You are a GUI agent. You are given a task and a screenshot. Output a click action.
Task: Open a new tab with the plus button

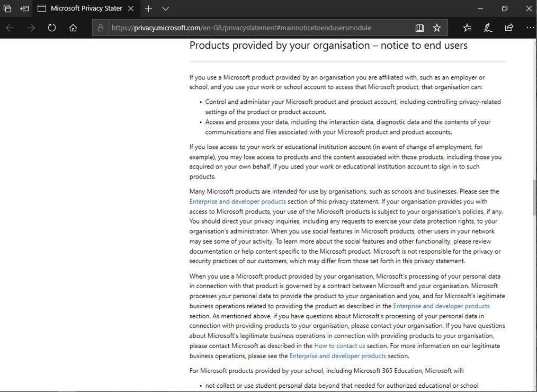(149, 8)
